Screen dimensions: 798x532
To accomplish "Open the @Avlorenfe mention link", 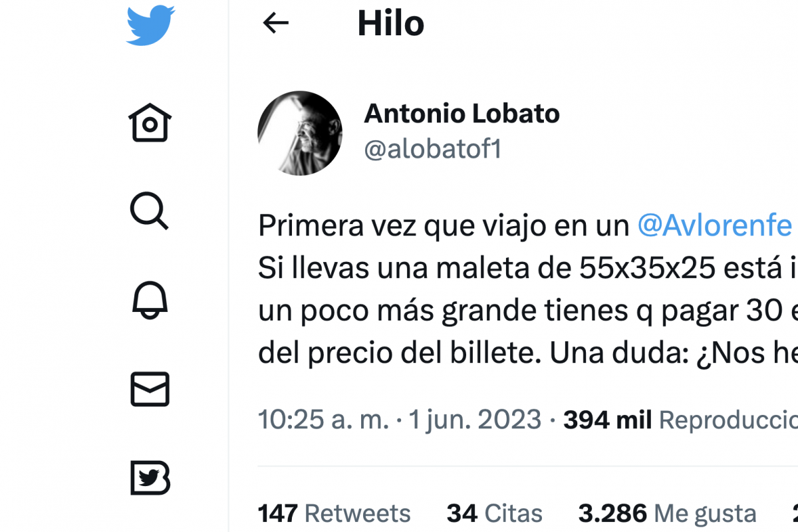I will [x=716, y=226].
